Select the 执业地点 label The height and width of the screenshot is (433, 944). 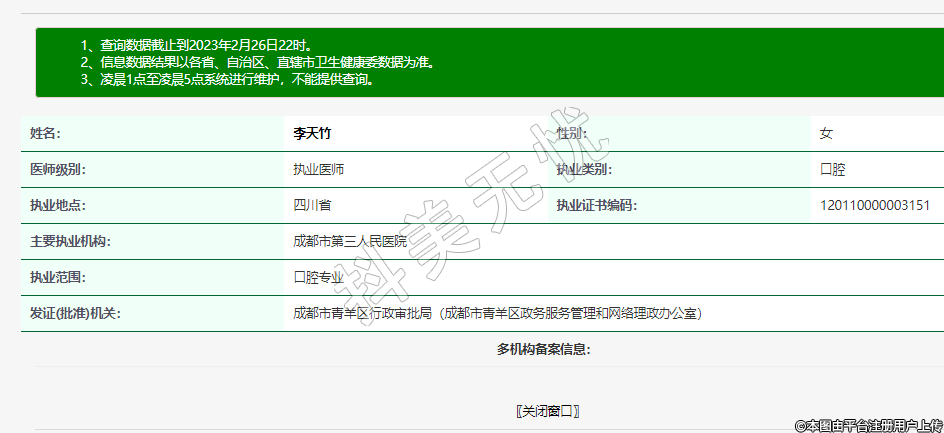click(x=58, y=205)
